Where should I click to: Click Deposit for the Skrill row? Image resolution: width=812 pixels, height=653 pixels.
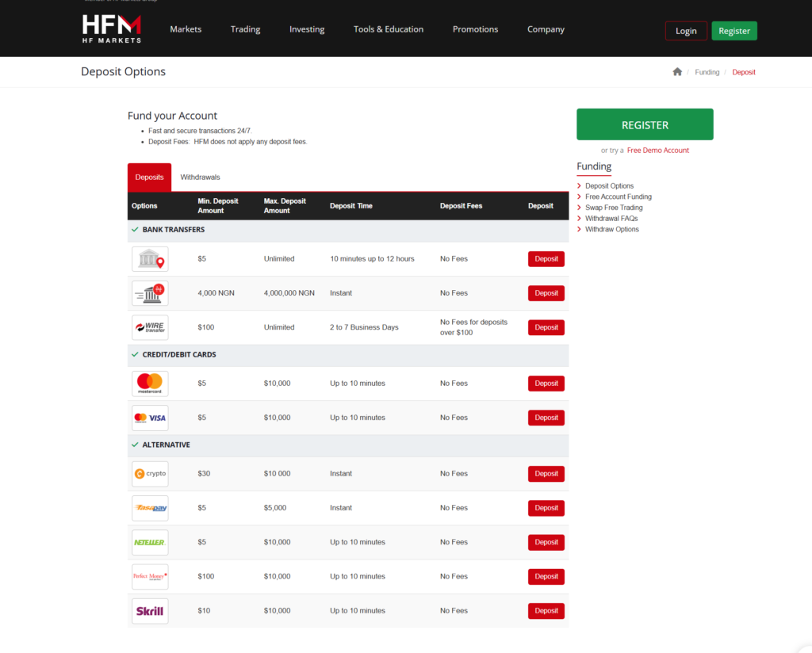click(x=546, y=611)
